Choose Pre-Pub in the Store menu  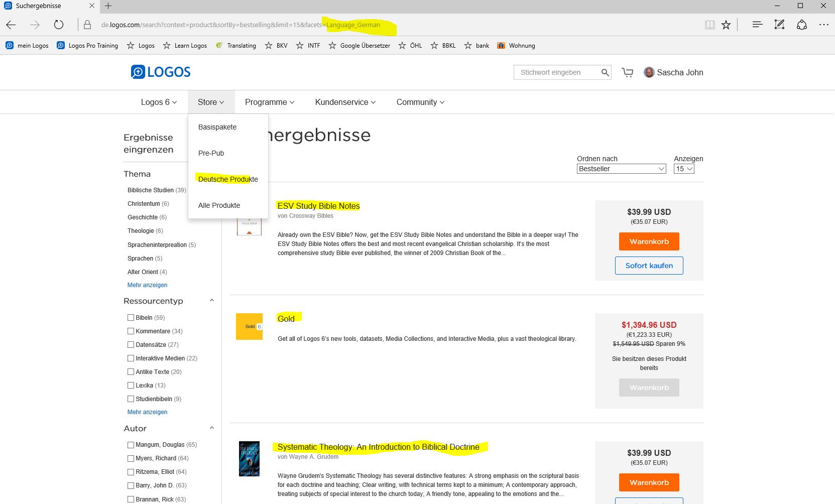pos(211,153)
